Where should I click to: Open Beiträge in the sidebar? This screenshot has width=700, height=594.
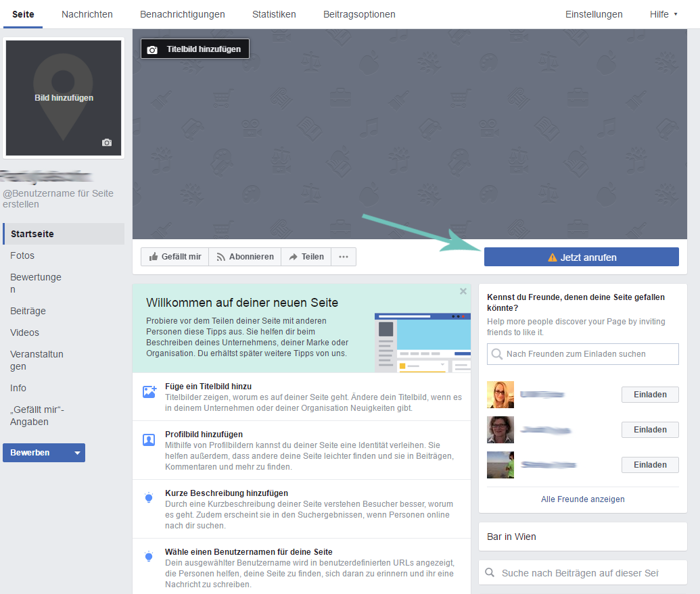click(28, 311)
